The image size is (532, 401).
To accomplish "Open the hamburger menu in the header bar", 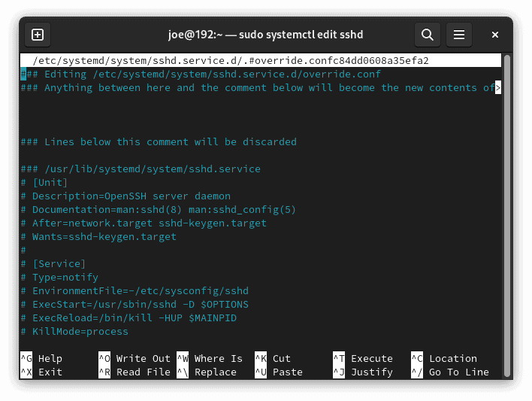I will 458,35.
